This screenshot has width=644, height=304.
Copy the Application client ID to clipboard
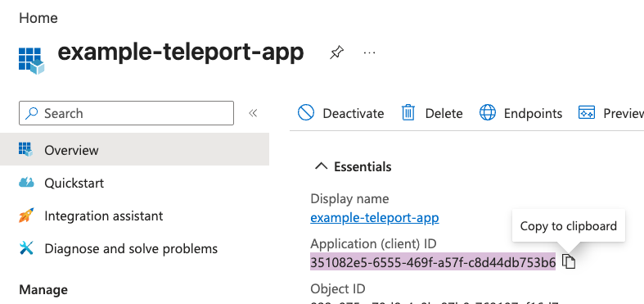point(569,261)
